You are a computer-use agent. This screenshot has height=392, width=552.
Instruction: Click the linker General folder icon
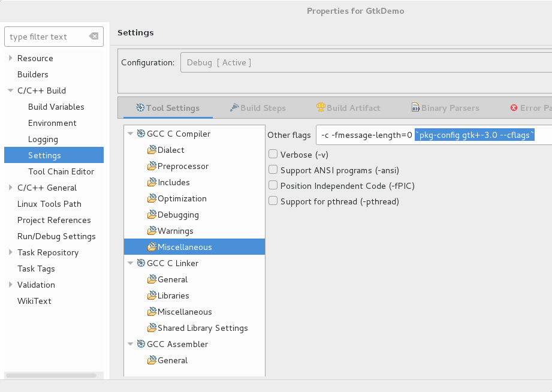coord(152,279)
